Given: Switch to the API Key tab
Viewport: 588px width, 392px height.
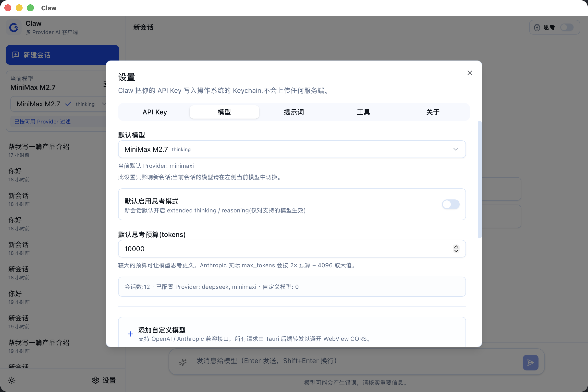Looking at the screenshot, I should 155,112.
